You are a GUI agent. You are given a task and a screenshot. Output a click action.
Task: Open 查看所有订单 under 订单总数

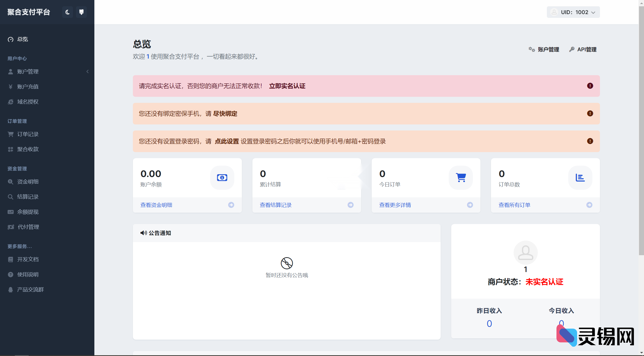(514, 205)
